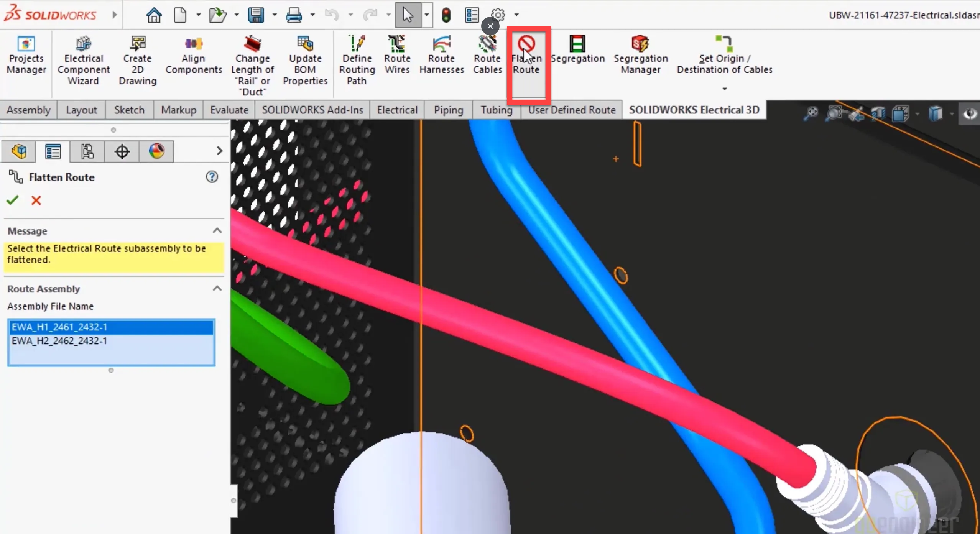Click the SOLIDWORKS Add-Ins tab

[312, 110]
